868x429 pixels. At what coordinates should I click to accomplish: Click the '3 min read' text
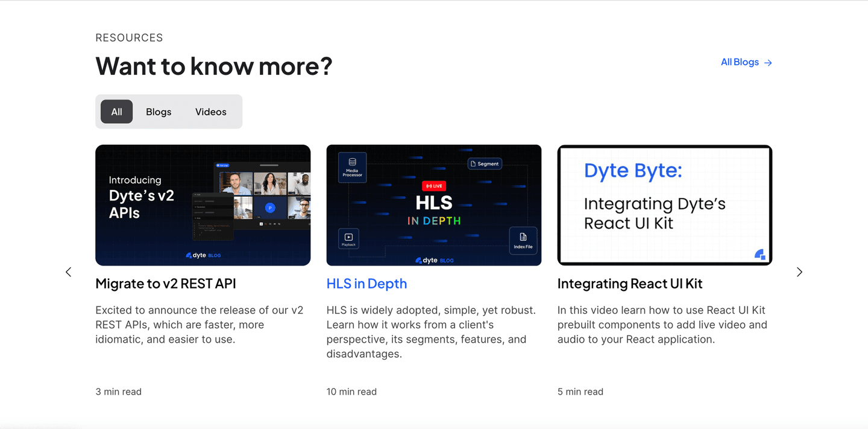[119, 392]
